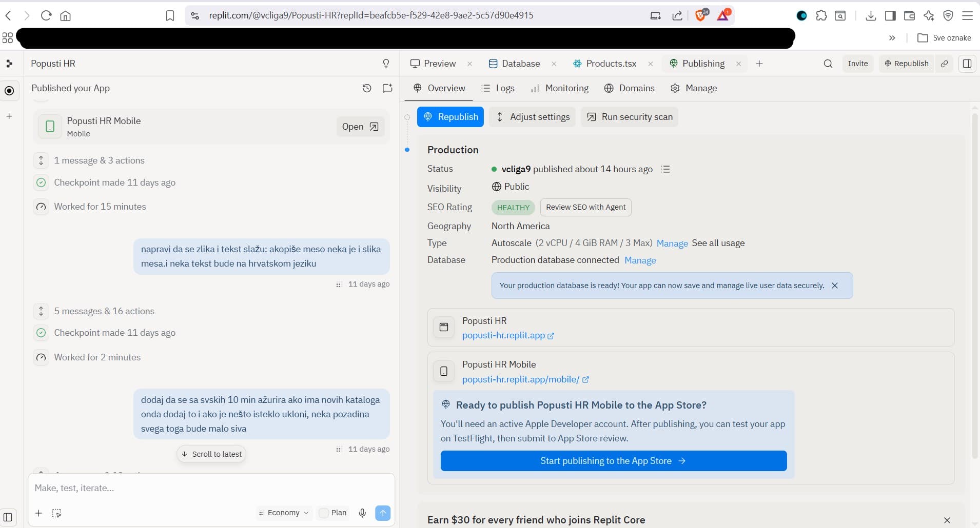Click the browser address bar URL

pos(371,15)
